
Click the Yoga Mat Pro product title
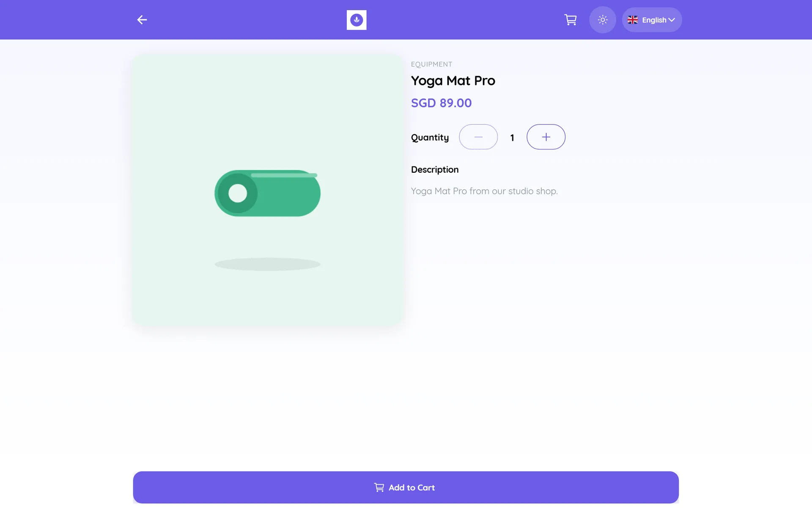click(453, 80)
